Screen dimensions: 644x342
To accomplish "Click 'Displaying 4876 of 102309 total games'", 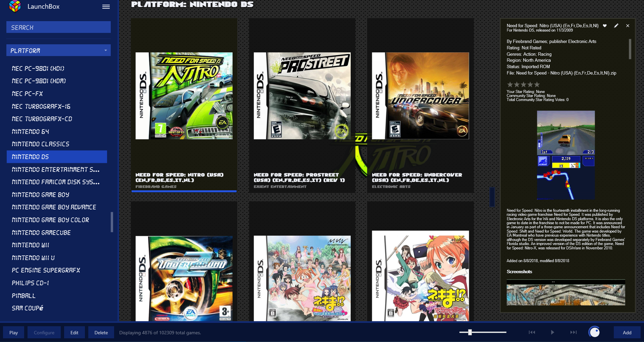I will click(160, 333).
